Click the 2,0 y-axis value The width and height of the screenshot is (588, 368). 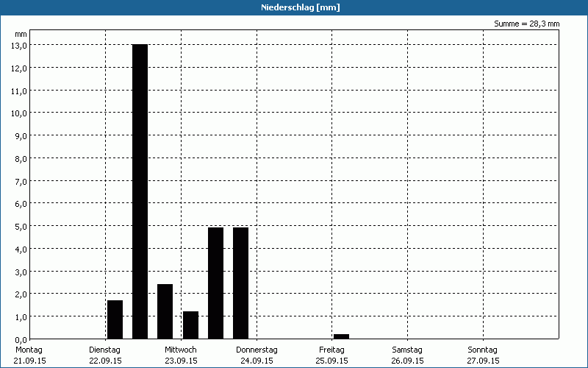[x=21, y=294]
